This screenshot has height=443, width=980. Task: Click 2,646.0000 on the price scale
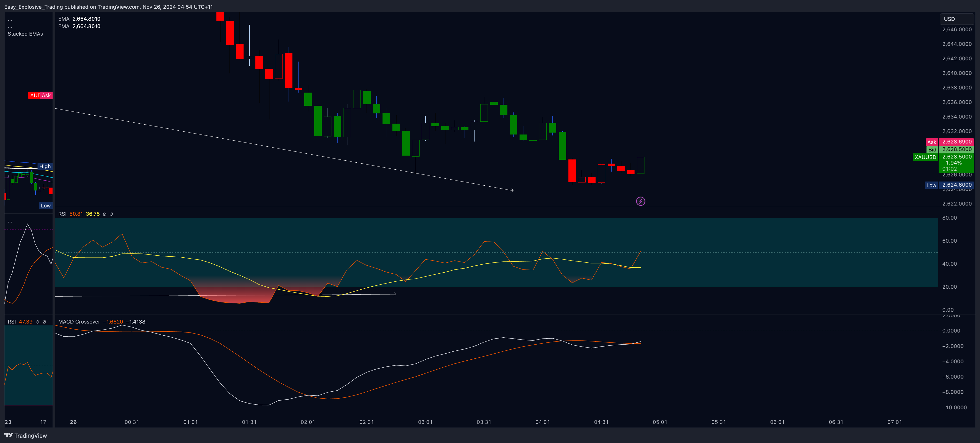click(957, 29)
